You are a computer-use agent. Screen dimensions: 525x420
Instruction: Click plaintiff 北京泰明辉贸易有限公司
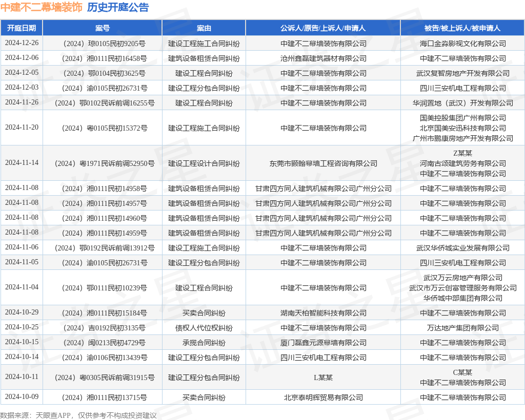(324, 397)
